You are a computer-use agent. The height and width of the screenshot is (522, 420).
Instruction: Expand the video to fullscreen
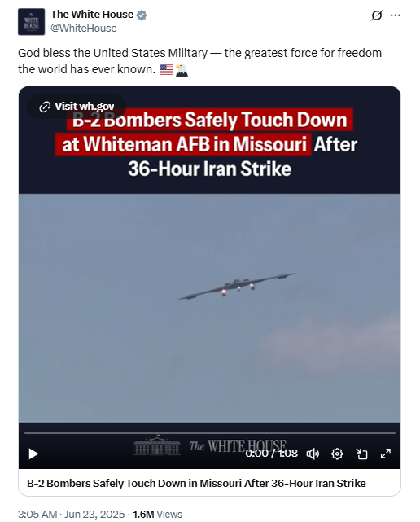[x=386, y=454]
